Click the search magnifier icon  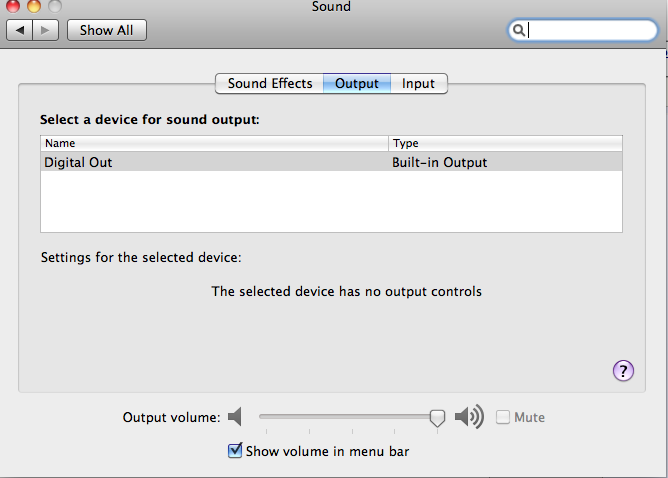[x=519, y=30]
